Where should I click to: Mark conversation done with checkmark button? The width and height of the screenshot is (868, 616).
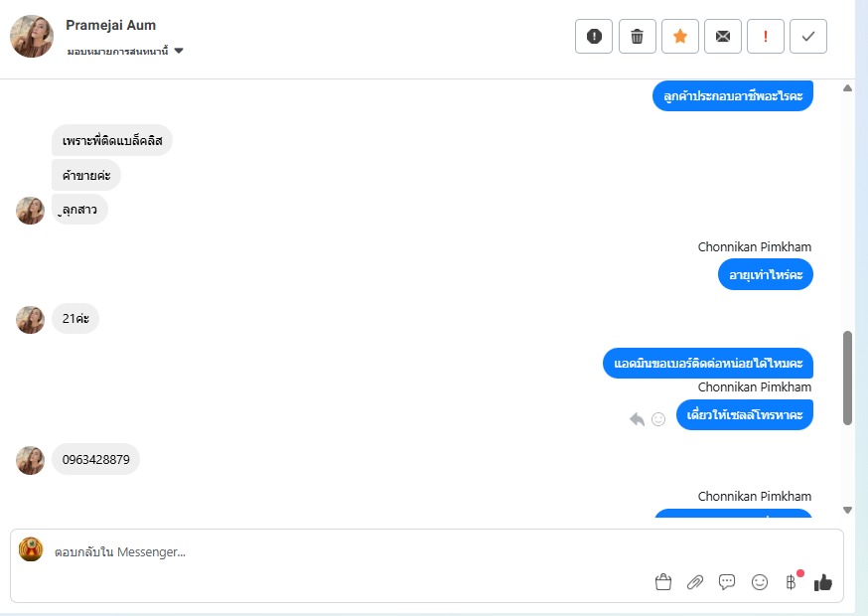[808, 37]
